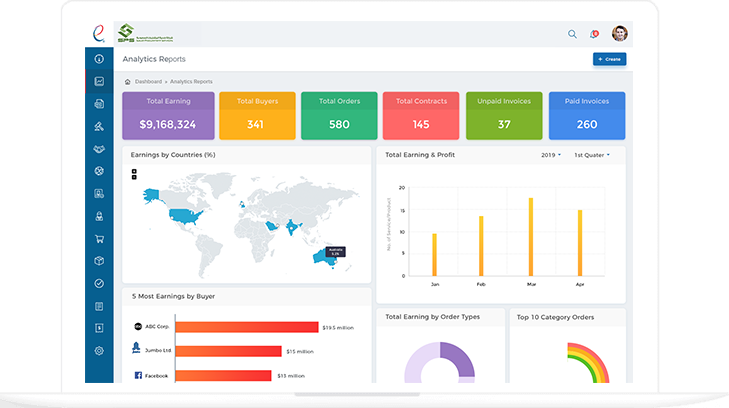This screenshot has height=408, width=729.
Task: Open the Total Earning card
Action: 168,116
